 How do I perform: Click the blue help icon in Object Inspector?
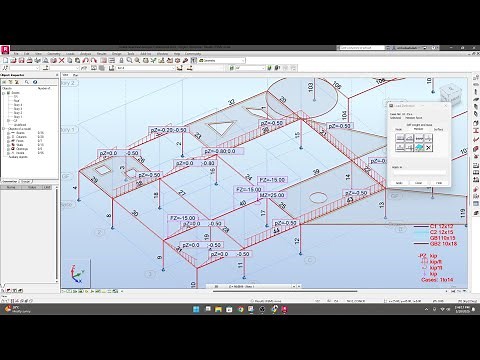[x=35, y=82]
